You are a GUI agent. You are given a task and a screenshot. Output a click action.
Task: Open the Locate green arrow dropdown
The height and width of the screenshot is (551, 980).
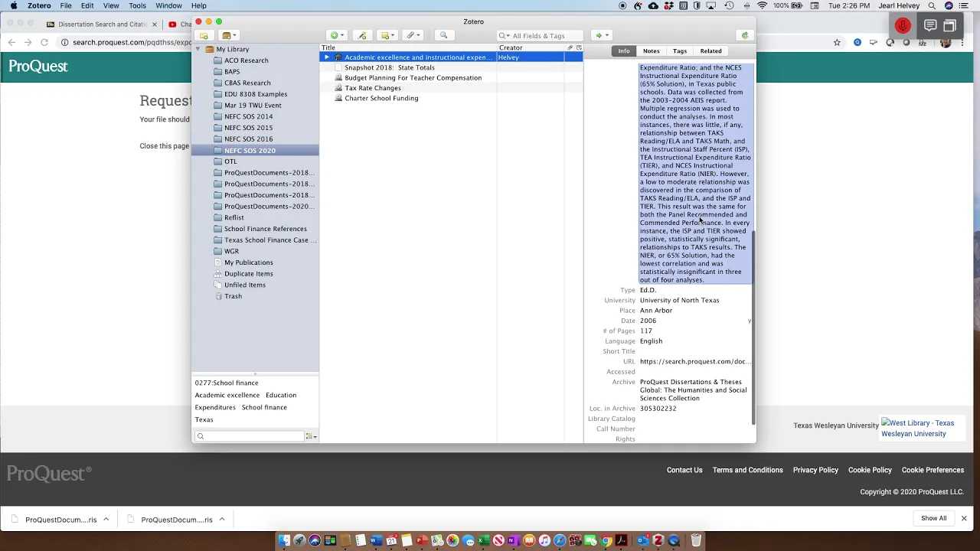(602, 35)
